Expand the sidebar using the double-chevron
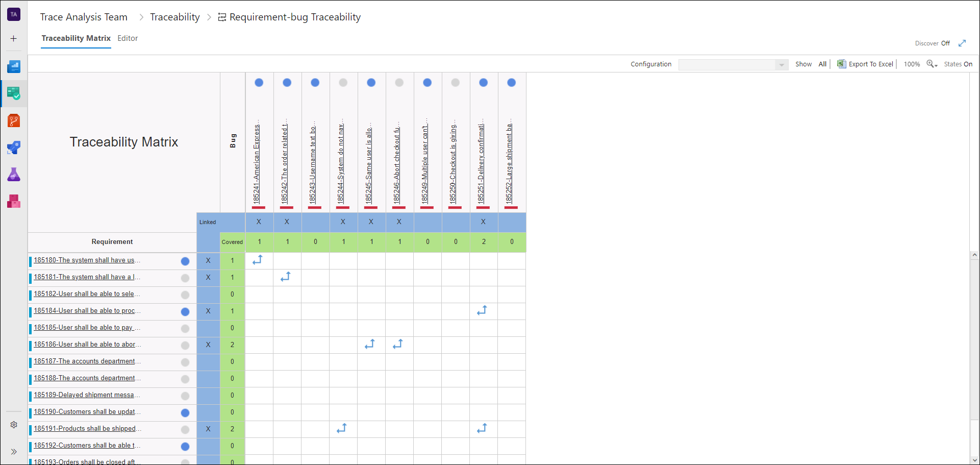980x465 pixels. [x=14, y=452]
